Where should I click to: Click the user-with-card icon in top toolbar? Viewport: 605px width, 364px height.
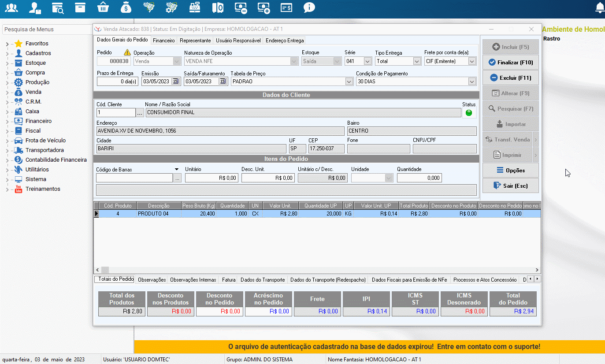(35, 7)
